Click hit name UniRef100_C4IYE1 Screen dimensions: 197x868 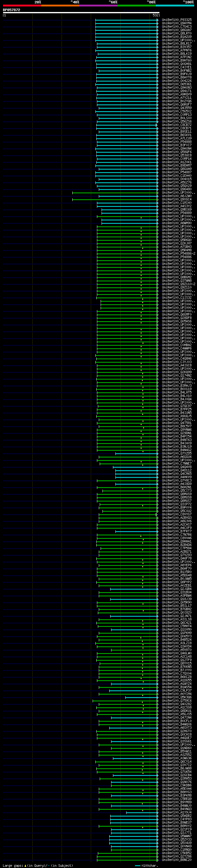[x=177, y=67]
